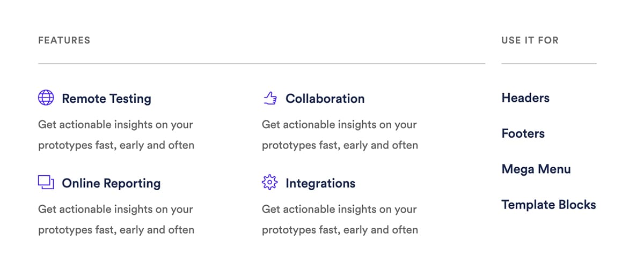Viewport: 644px width, 269px height.
Task: Go to Online Reporting
Action: [111, 183]
